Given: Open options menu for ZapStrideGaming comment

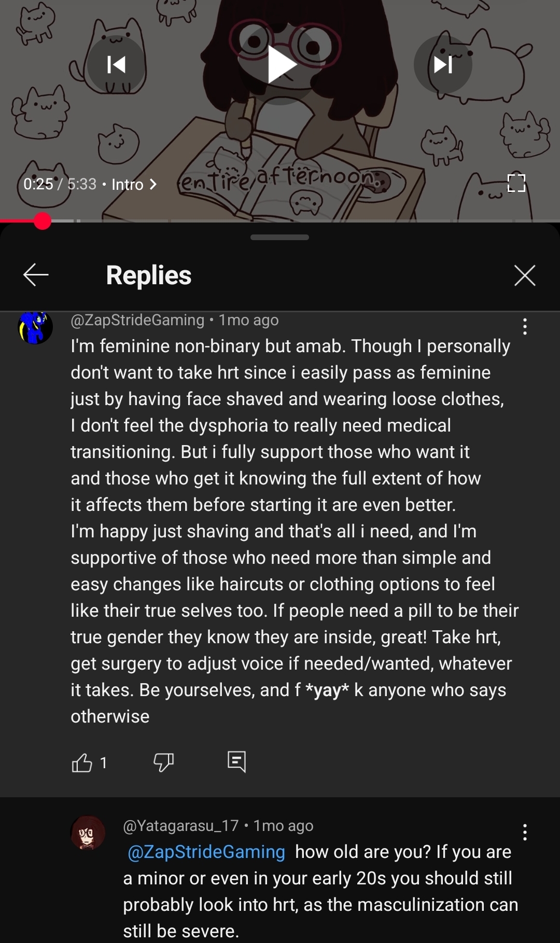Looking at the screenshot, I should [x=525, y=326].
